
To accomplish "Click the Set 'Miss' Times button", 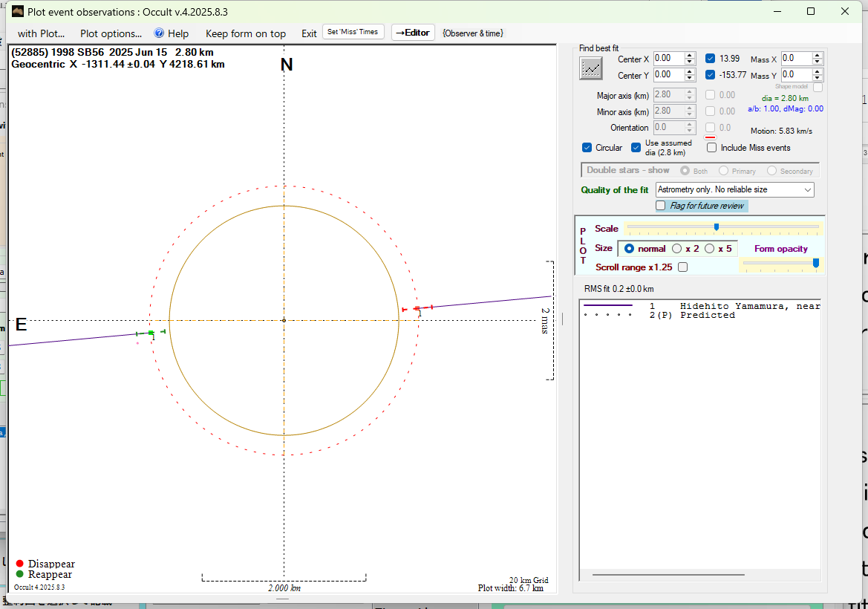I will click(353, 33).
